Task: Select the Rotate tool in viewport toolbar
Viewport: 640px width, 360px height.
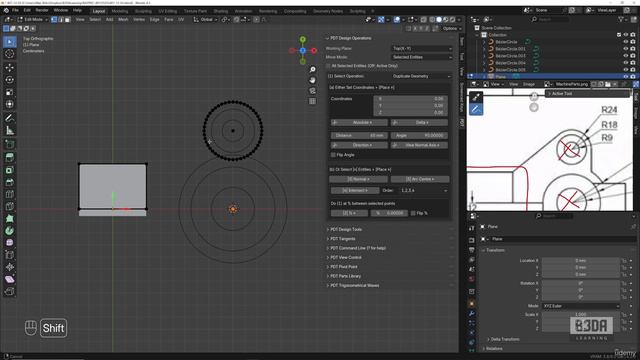Action: pos(9,80)
